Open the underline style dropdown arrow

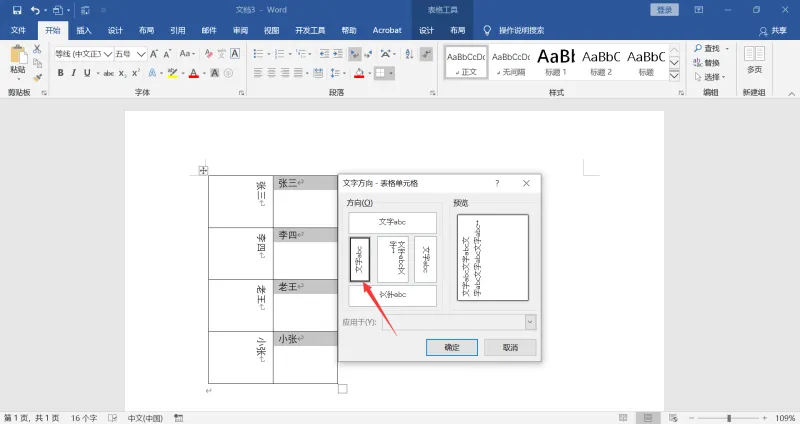pos(97,73)
